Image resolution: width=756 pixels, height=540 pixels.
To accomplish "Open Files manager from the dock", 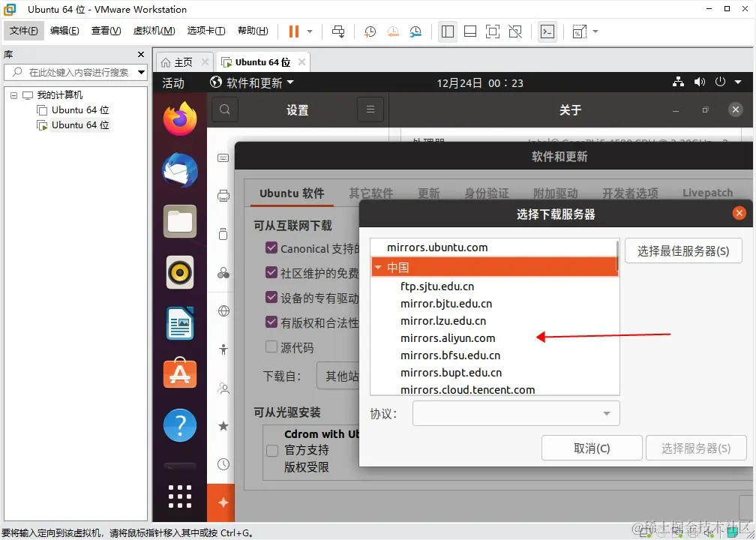I will click(x=180, y=221).
